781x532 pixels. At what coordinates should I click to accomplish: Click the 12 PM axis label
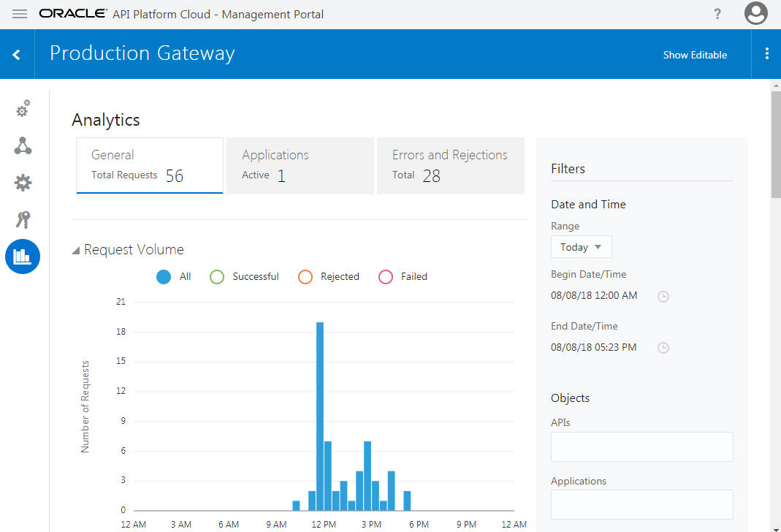click(324, 525)
